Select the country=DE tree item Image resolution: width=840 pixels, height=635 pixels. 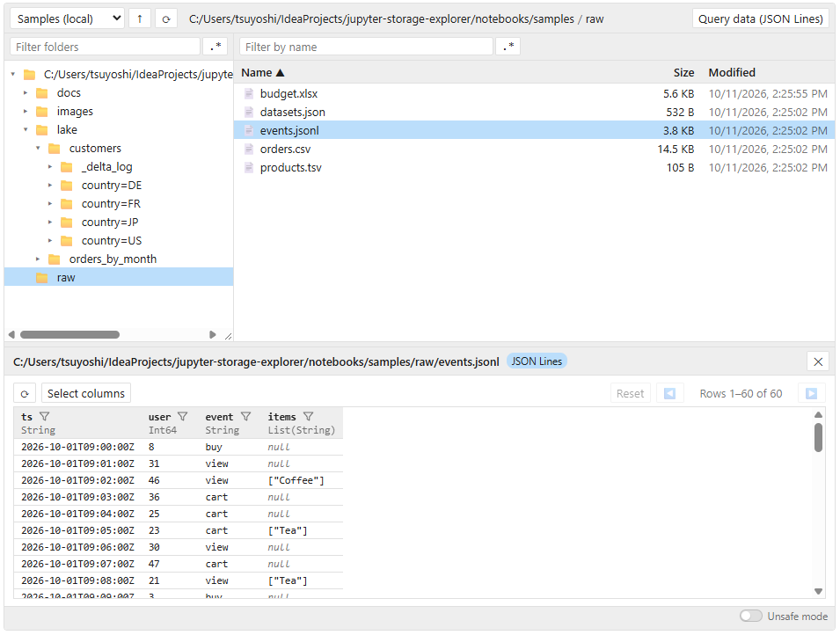click(x=112, y=186)
